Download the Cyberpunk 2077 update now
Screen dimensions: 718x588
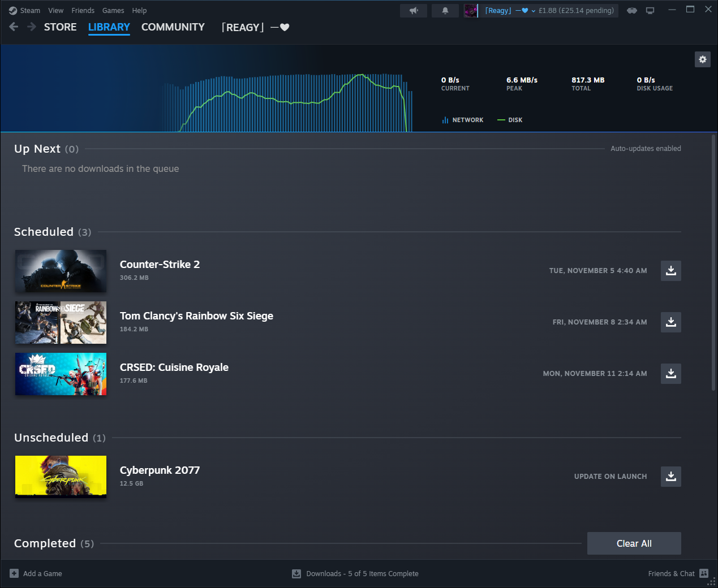click(671, 477)
